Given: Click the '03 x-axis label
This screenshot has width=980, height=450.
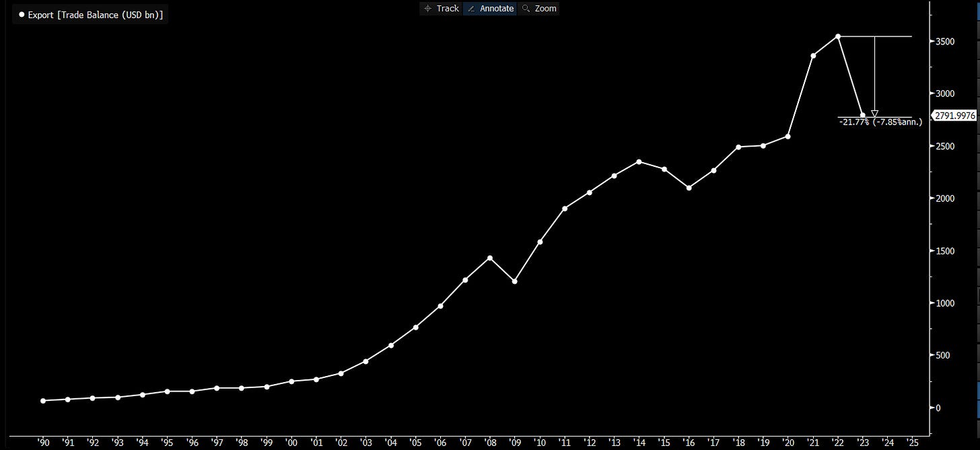Looking at the screenshot, I should (365, 442).
